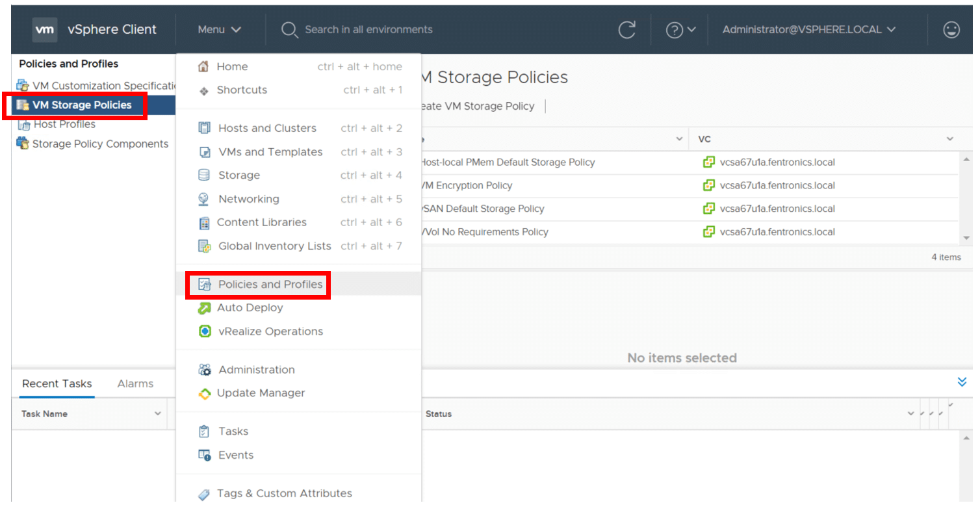980x516 pixels.
Task: Click the VM Customization Specifications icon
Action: [23, 85]
